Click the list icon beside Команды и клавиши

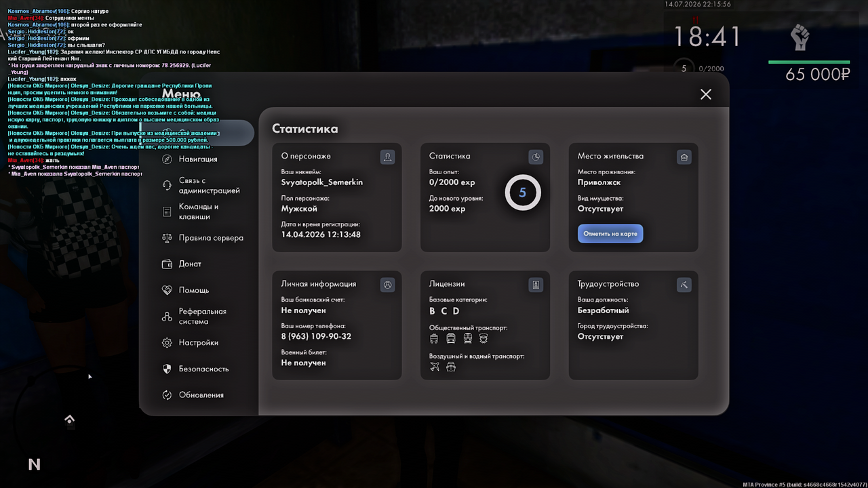point(167,212)
